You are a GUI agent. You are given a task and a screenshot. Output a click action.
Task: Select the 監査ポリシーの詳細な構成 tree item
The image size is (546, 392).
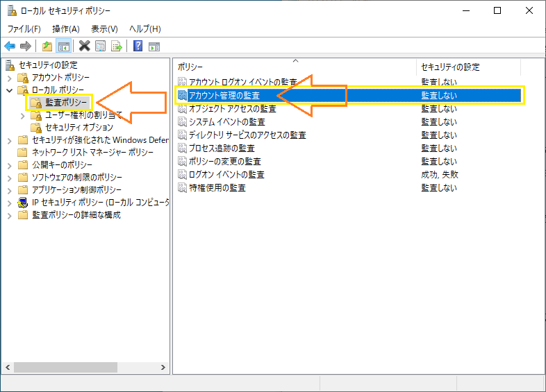(x=76, y=215)
